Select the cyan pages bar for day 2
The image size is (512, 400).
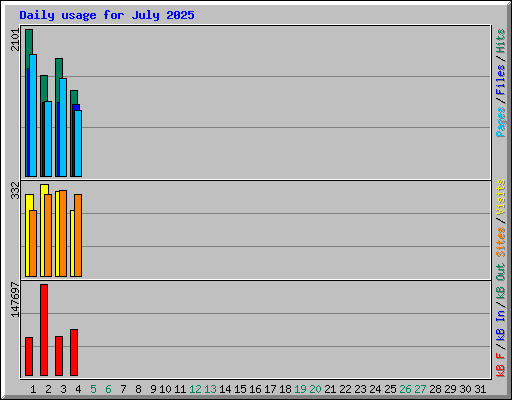tap(48, 139)
